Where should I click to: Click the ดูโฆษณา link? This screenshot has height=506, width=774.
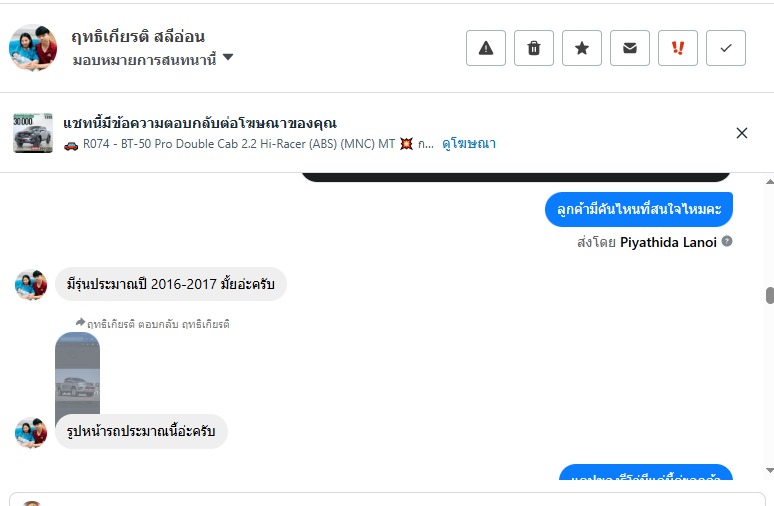(469, 144)
